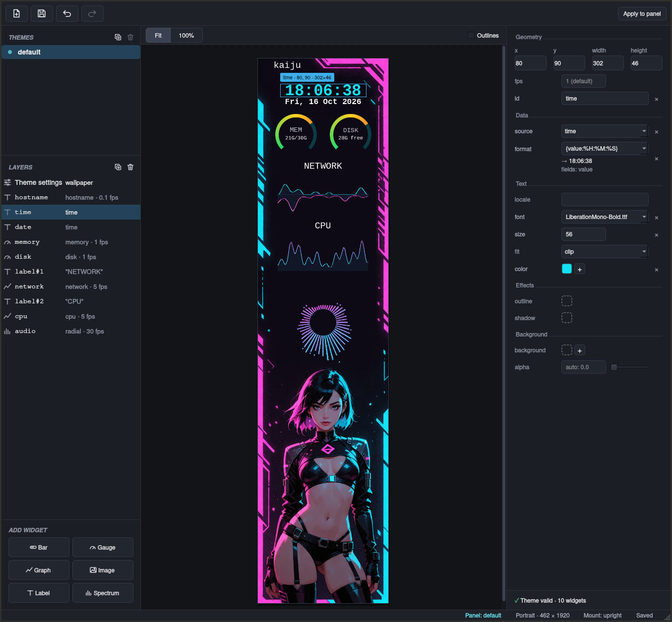Reset the id field with its x icon
The width and height of the screenshot is (672, 622).
(x=657, y=99)
